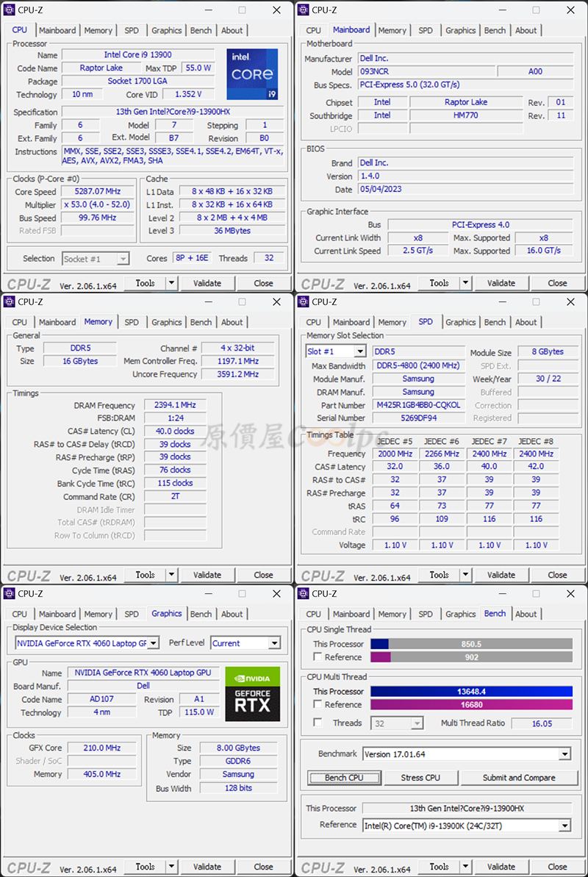The width and height of the screenshot is (588, 877).
Task: Click the Name field Intel Core i9 13900
Action: 137,55
